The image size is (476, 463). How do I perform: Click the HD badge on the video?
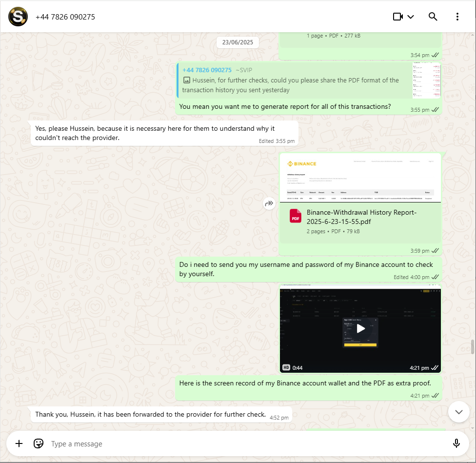tap(286, 367)
